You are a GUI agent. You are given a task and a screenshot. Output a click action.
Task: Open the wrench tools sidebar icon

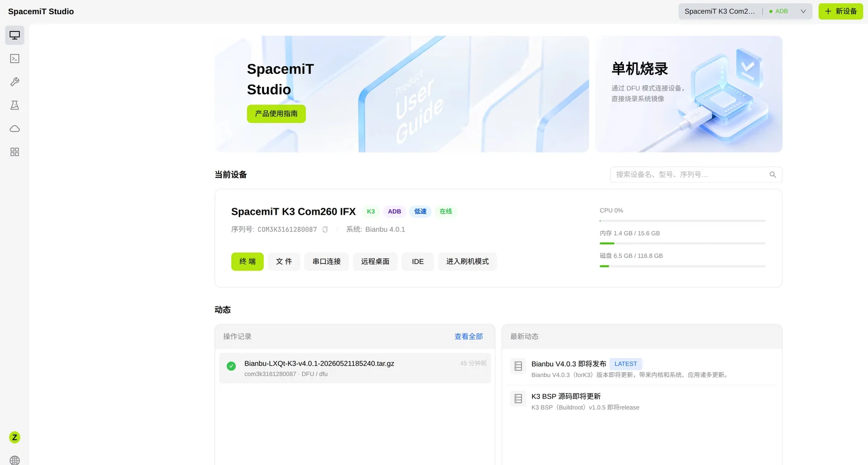15,82
